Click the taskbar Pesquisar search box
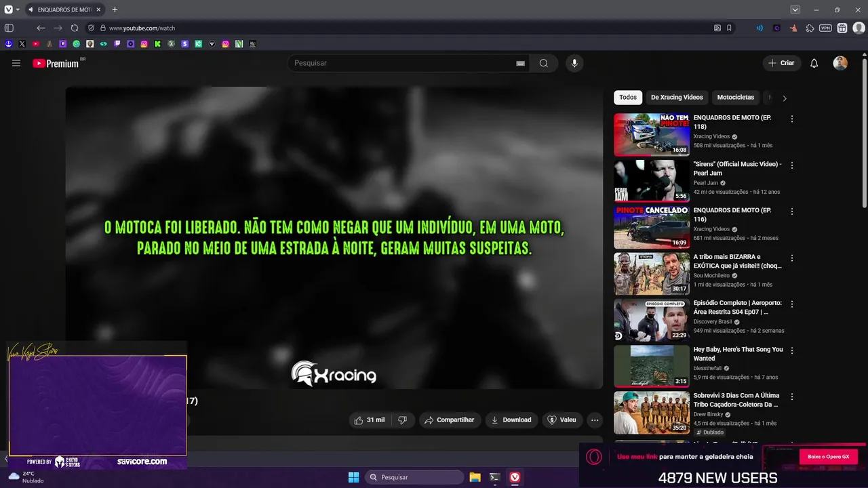Viewport: 868px width, 488px height. (414, 477)
